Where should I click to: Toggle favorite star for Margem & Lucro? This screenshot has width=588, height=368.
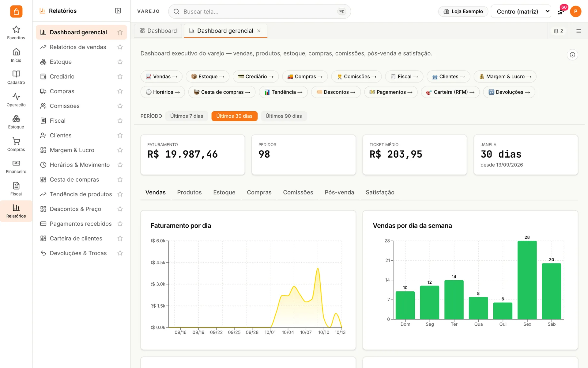pos(120,150)
